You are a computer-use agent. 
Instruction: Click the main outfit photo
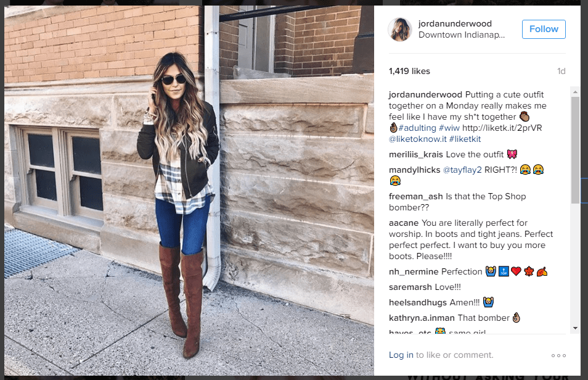tap(189, 191)
